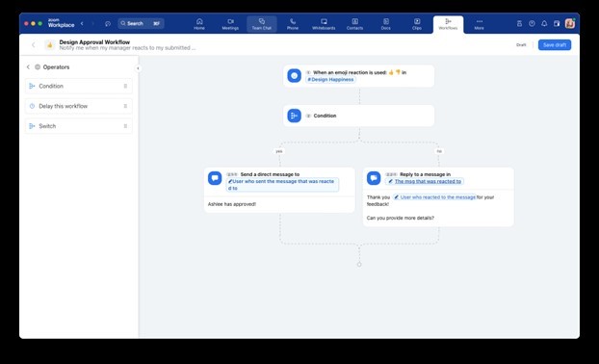
Task: Expand the More menu
Action: coord(479,24)
